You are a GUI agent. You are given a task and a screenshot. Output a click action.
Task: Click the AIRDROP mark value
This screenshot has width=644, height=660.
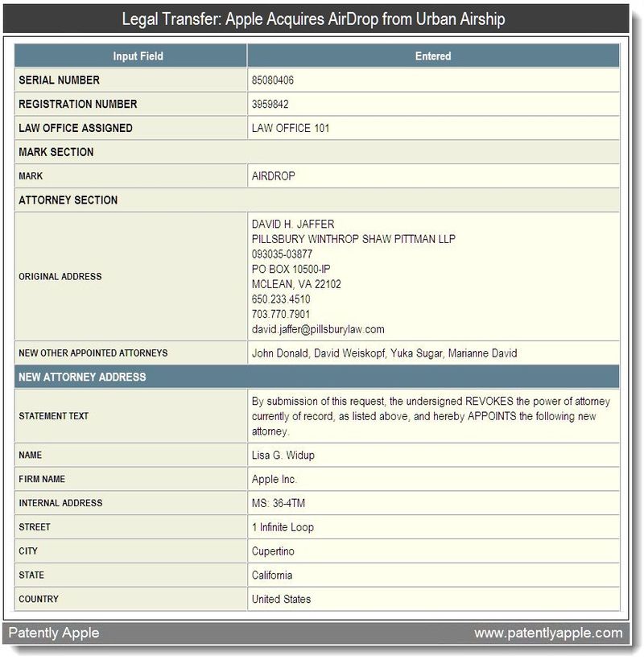[x=273, y=175]
